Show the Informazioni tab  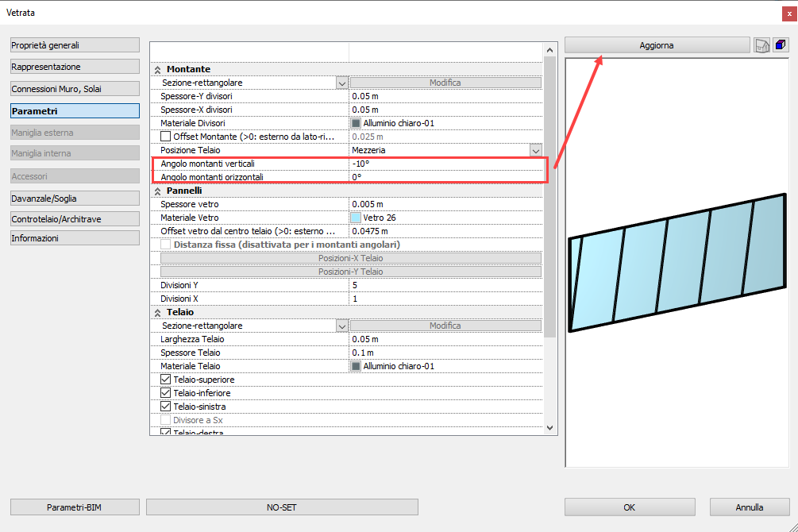click(x=75, y=237)
